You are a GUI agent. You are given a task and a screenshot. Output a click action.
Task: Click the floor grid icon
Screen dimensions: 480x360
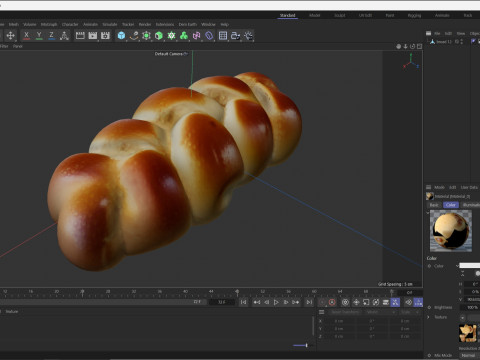point(223,36)
